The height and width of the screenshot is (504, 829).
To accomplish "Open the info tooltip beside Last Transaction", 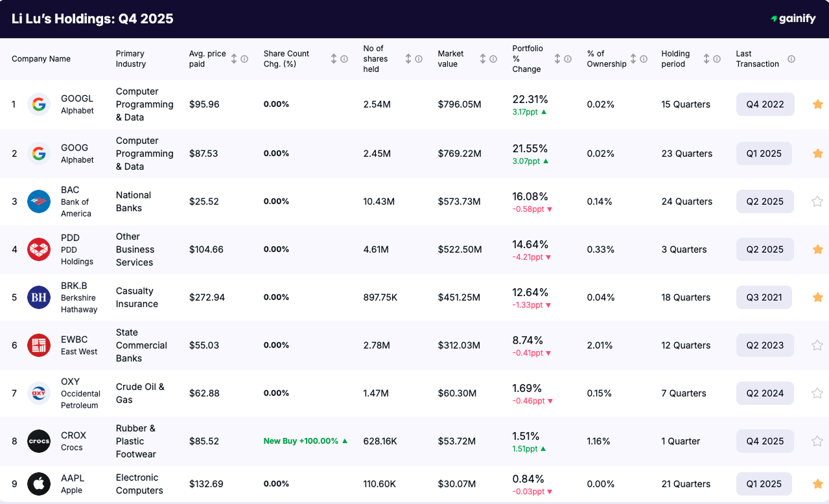I will [x=790, y=58].
